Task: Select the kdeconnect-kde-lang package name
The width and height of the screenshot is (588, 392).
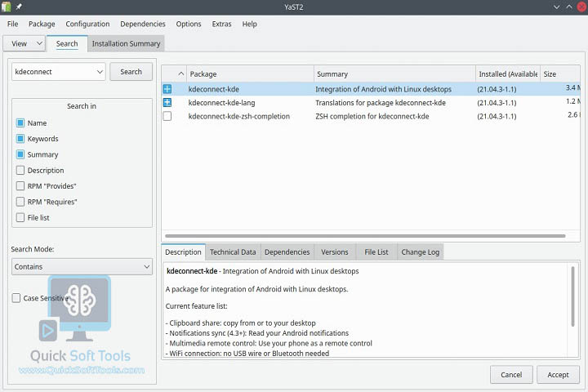Action: [221, 103]
